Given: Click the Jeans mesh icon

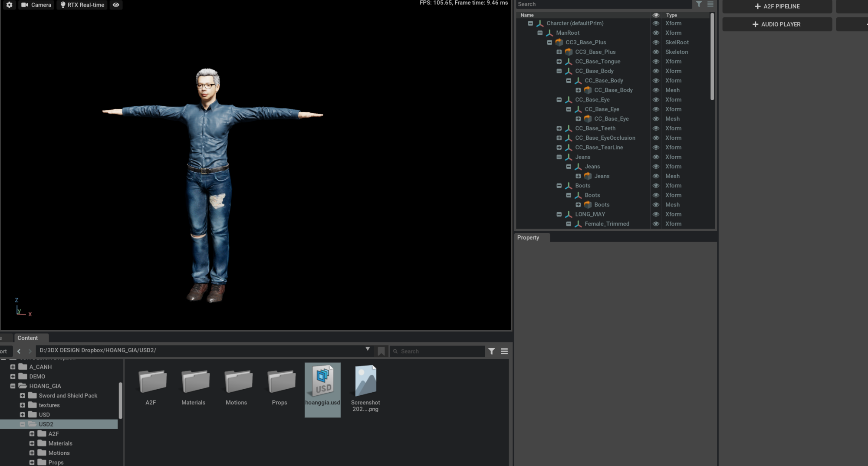Looking at the screenshot, I should coord(588,176).
